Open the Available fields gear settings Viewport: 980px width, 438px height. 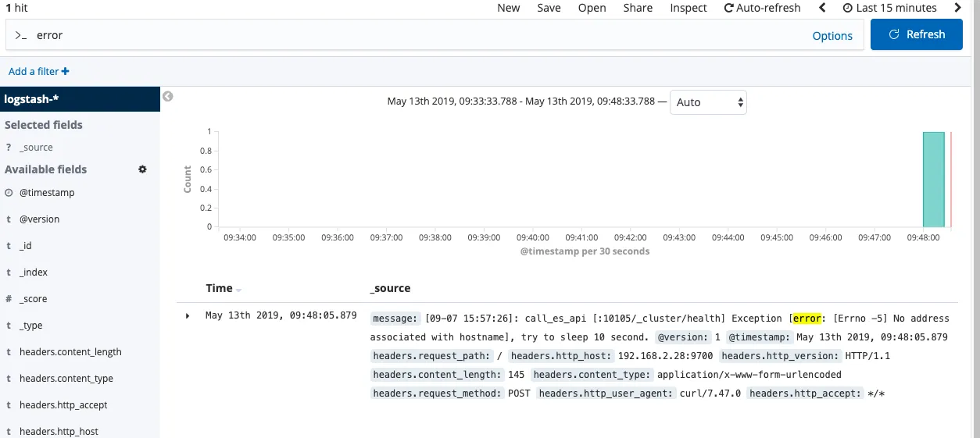pos(142,169)
